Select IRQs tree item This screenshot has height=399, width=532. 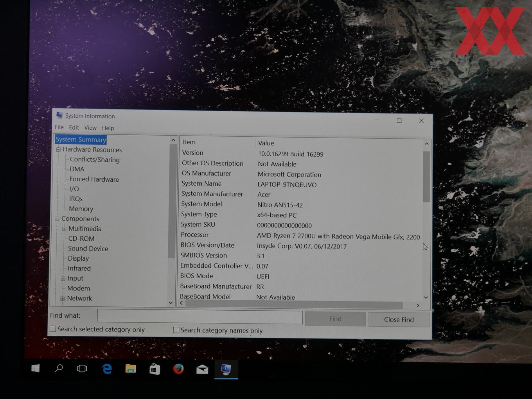pos(76,199)
